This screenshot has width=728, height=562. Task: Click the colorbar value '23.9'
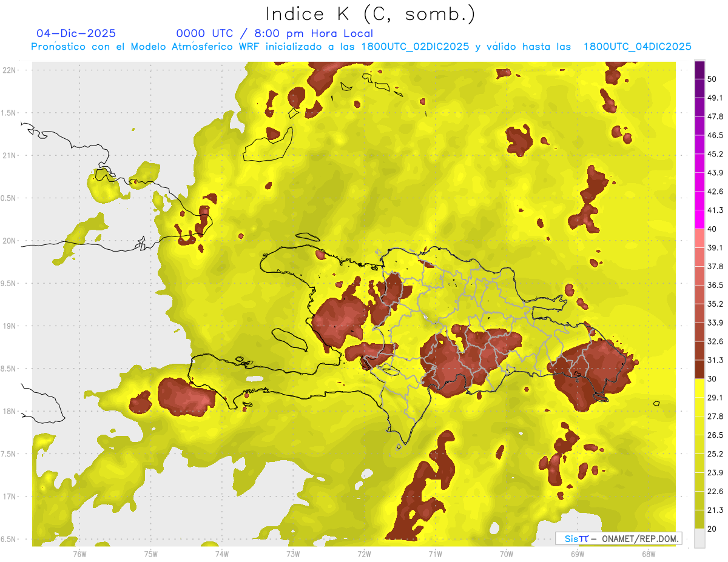pos(715,473)
